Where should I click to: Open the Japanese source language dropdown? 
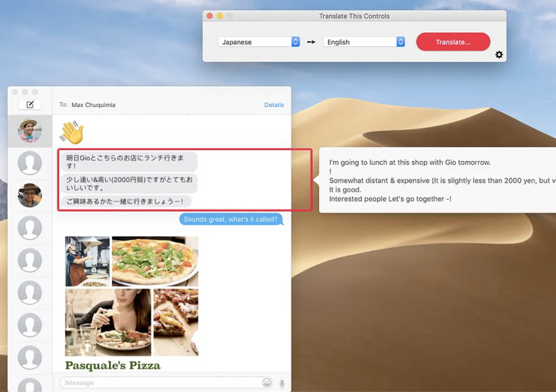coord(259,42)
